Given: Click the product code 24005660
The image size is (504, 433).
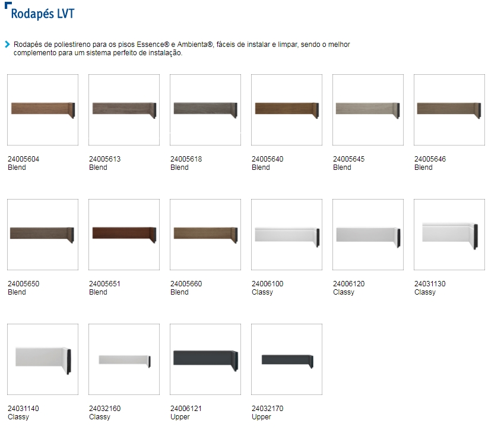Looking at the screenshot, I should 186,284.
